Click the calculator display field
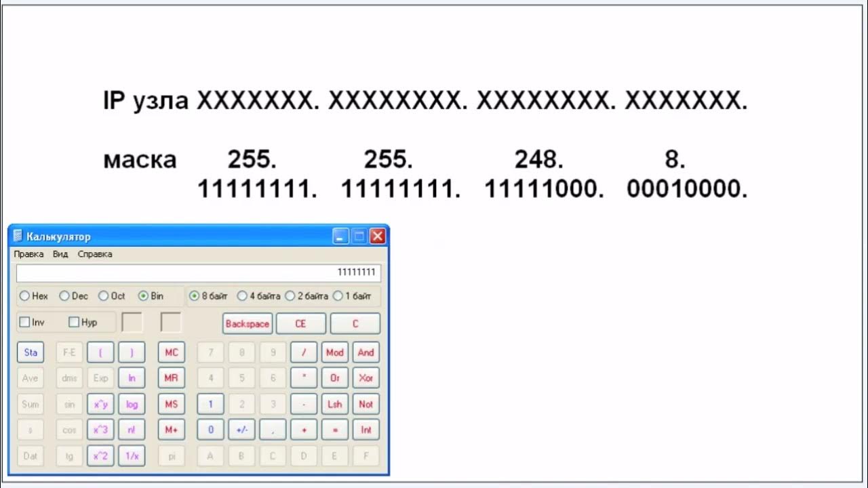Viewport: 868px width, 488px height. (199, 272)
